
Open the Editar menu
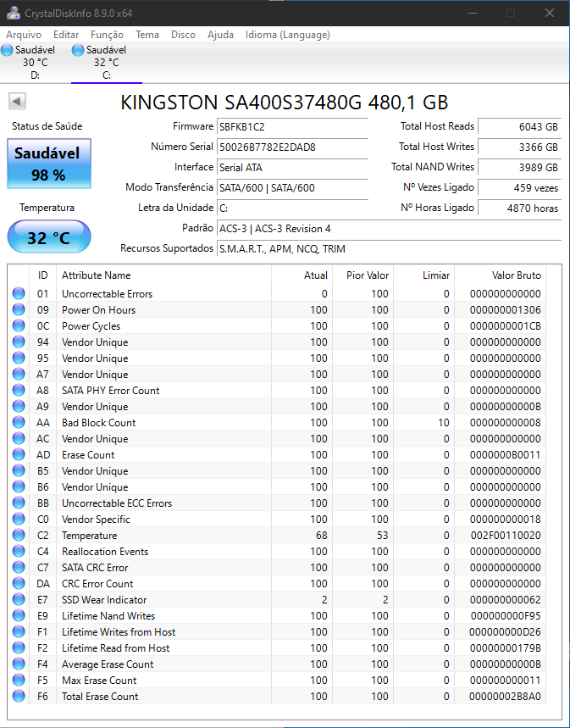[x=66, y=35]
